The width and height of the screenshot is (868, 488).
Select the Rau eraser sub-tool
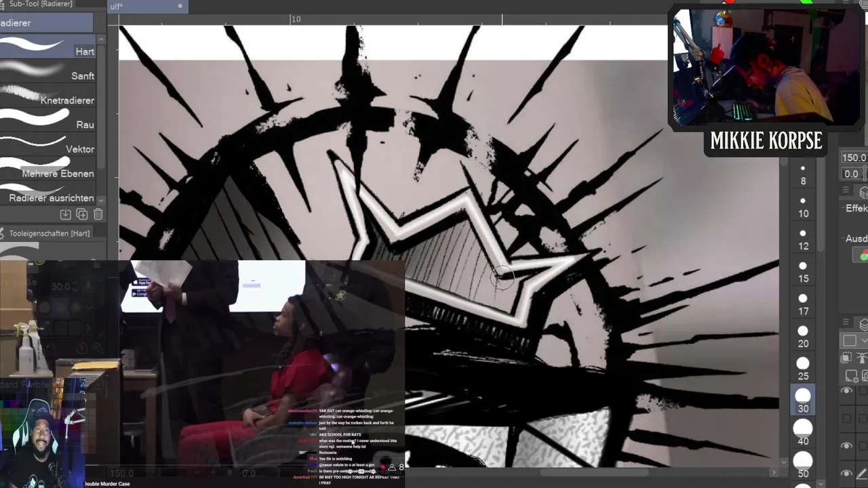point(47,120)
